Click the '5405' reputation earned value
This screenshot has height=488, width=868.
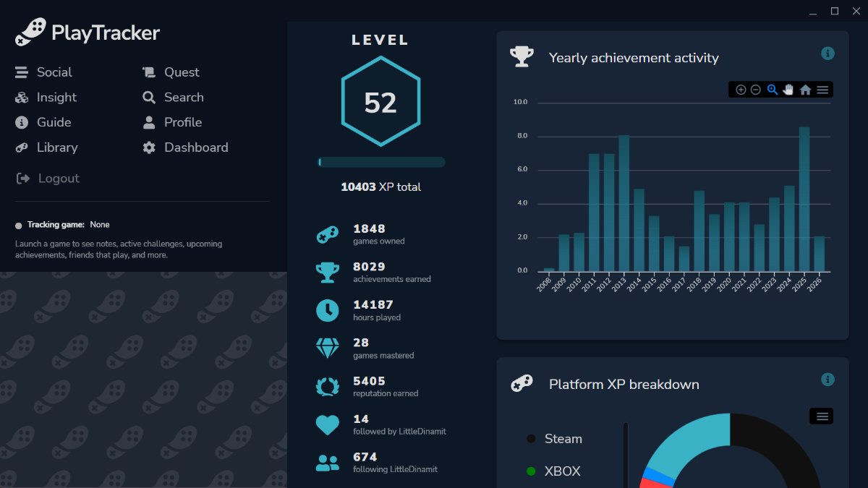pos(369,381)
